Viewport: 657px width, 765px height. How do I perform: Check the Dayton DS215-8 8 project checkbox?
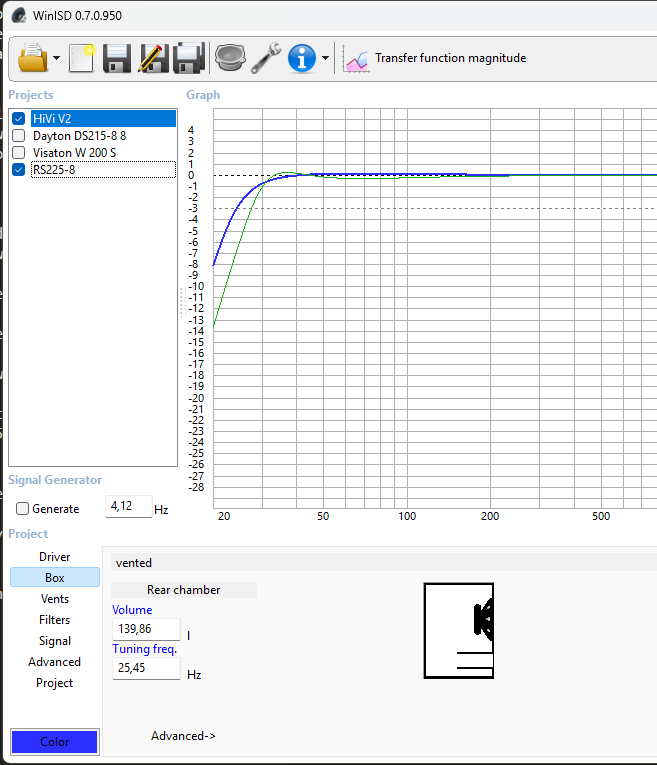tap(19, 136)
